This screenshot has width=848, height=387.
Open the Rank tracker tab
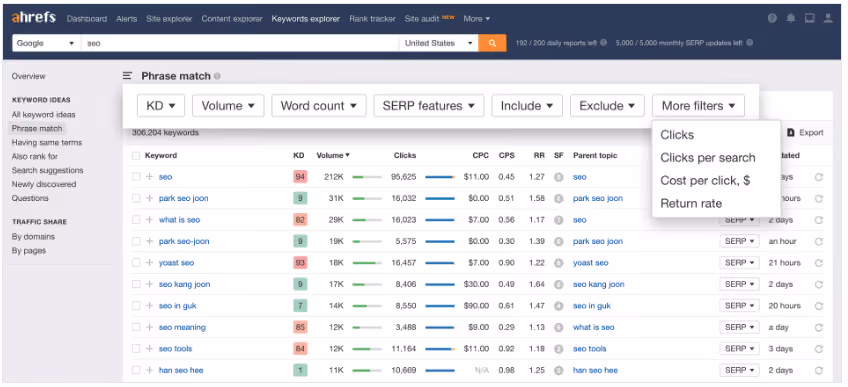pyautogui.click(x=372, y=18)
